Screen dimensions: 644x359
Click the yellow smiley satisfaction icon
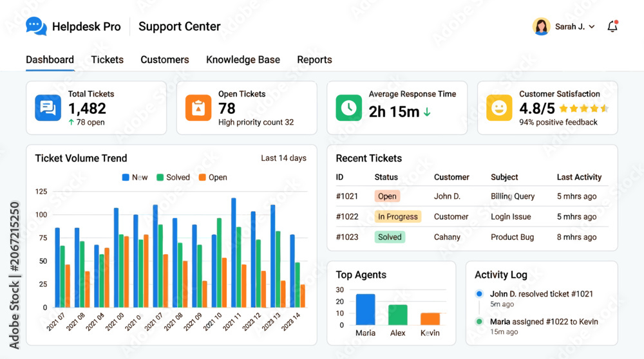pyautogui.click(x=499, y=108)
